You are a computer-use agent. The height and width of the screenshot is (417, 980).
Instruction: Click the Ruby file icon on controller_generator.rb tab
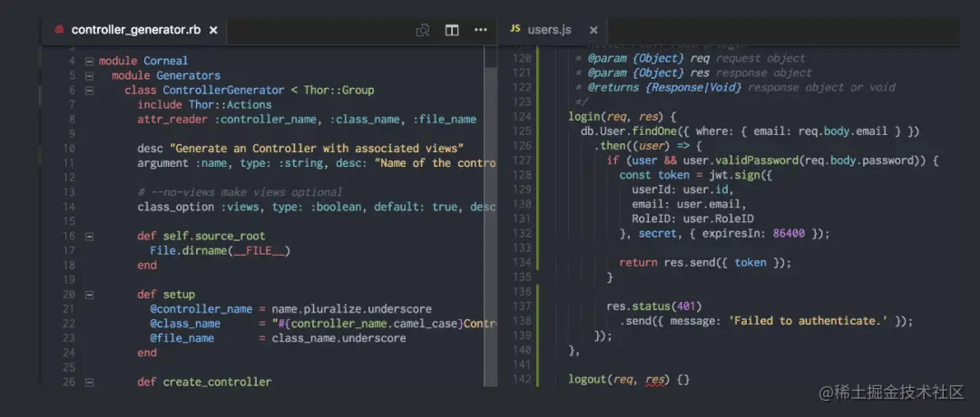pos(59,29)
